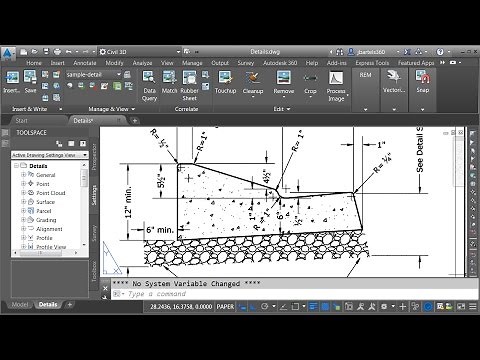Image resolution: width=480 pixels, height=360 pixels.
Task: Click the Open file icon in quick access
Action: (x=35, y=52)
